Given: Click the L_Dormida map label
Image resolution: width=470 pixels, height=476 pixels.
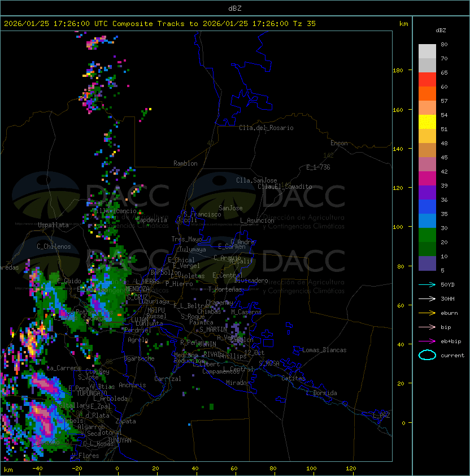Looking at the screenshot, I should (321, 393).
